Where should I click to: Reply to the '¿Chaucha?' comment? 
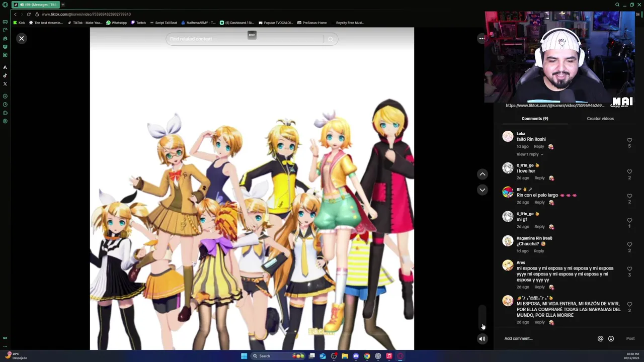point(539,251)
